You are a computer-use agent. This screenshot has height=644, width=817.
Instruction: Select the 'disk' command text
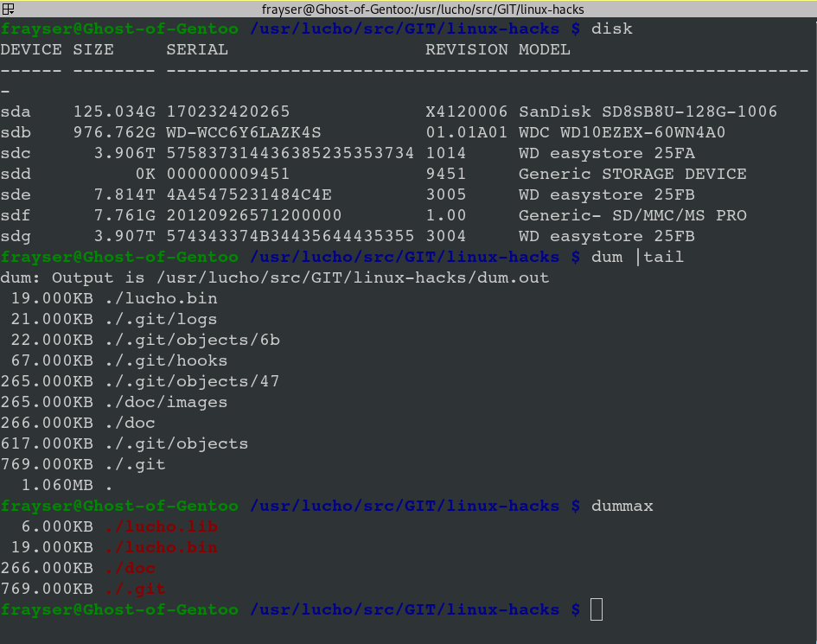click(612, 29)
